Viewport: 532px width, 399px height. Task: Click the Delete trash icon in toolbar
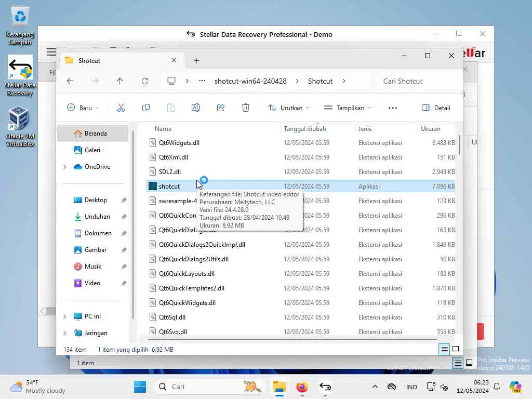[x=246, y=108]
